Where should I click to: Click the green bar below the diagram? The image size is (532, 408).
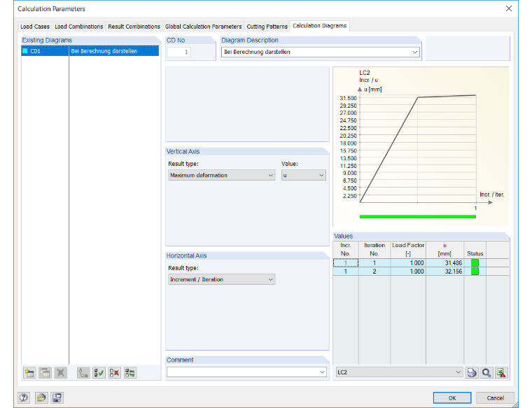coord(418,216)
